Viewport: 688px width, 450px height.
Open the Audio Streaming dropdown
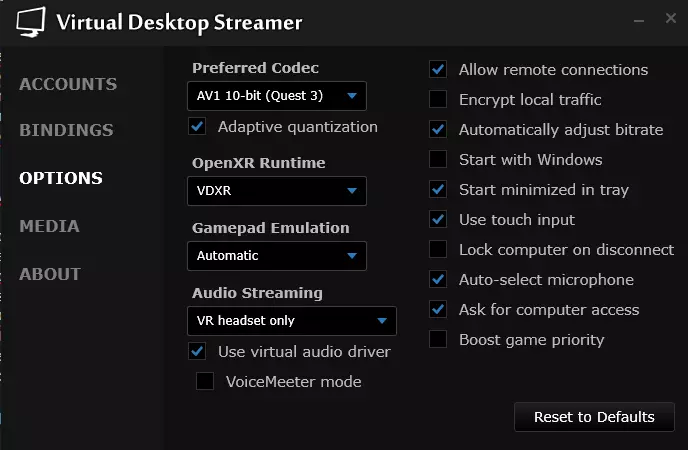click(x=292, y=321)
